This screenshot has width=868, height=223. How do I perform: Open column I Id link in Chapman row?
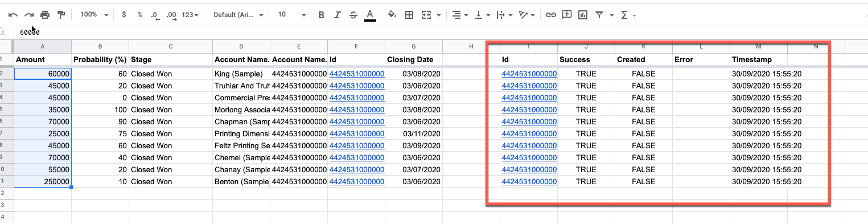tap(529, 121)
